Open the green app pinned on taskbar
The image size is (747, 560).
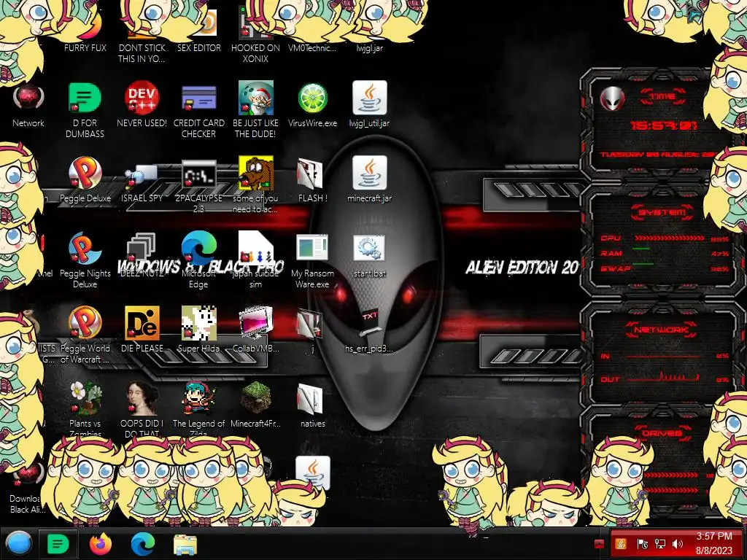point(58,543)
